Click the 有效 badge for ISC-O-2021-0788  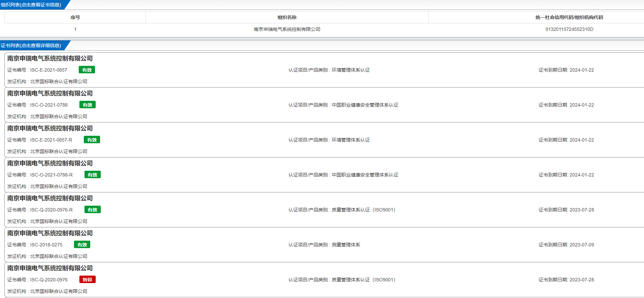pos(88,105)
